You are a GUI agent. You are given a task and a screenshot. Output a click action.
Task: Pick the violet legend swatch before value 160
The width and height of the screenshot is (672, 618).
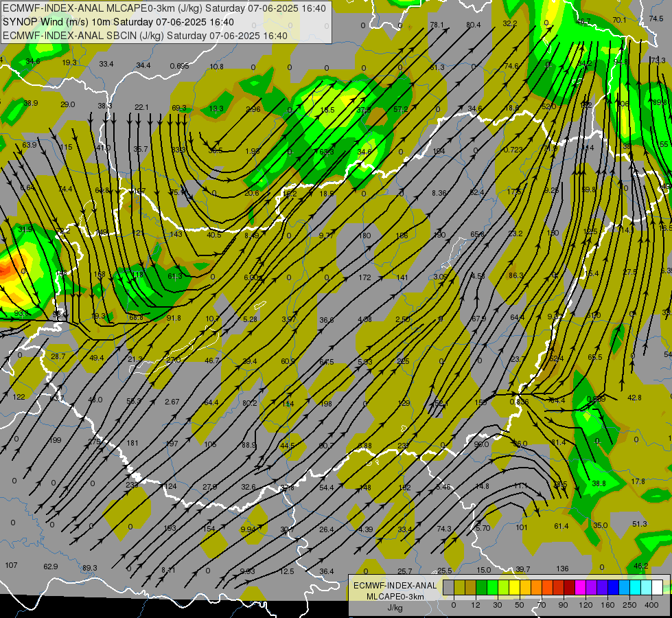(602, 587)
